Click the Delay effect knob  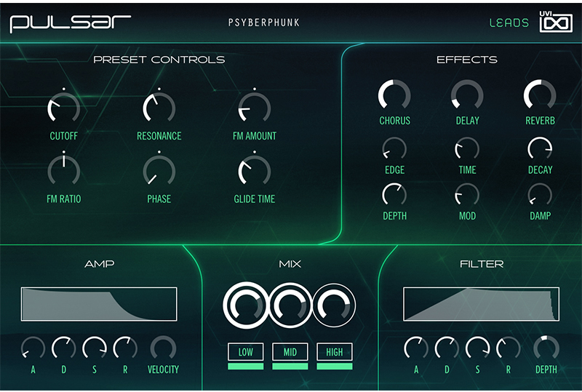(467, 95)
